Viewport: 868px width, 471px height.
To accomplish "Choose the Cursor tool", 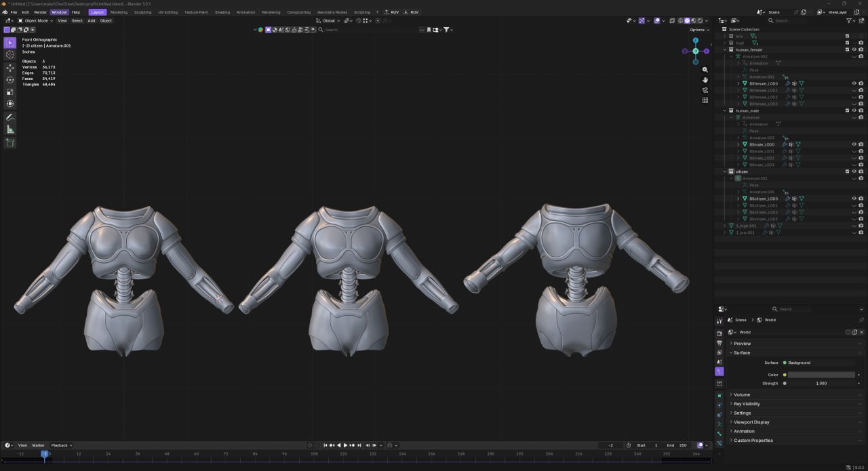I will 10,55.
